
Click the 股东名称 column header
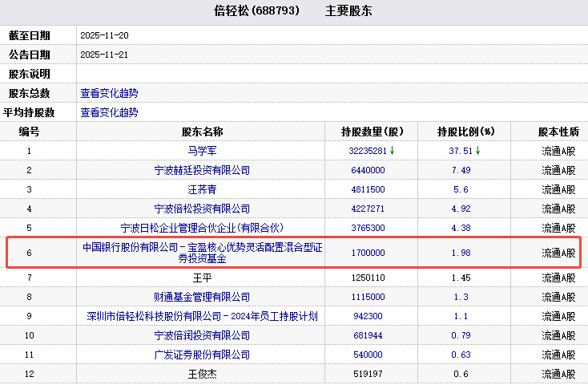202,132
